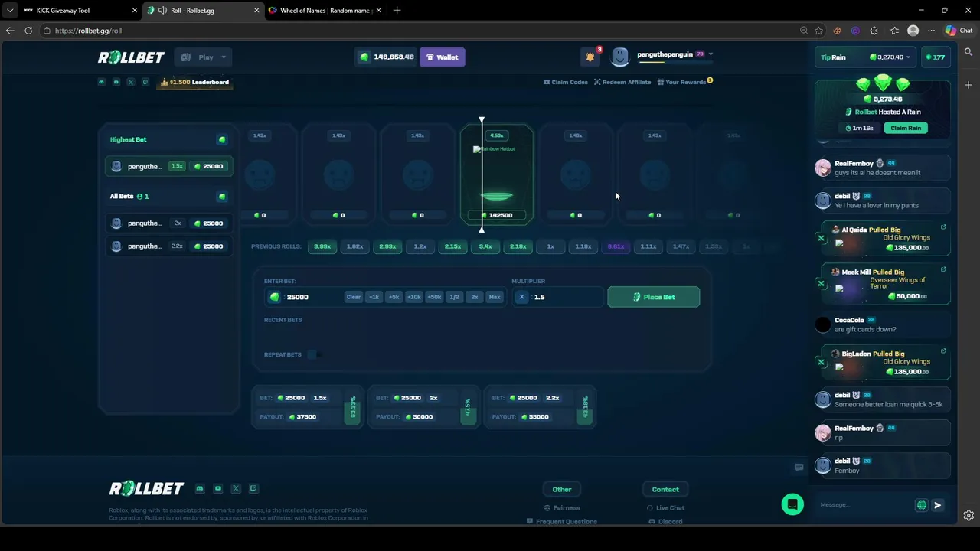The width and height of the screenshot is (980, 551).
Task: Open the $1,500 Leaderboard banner
Action: 194,82
